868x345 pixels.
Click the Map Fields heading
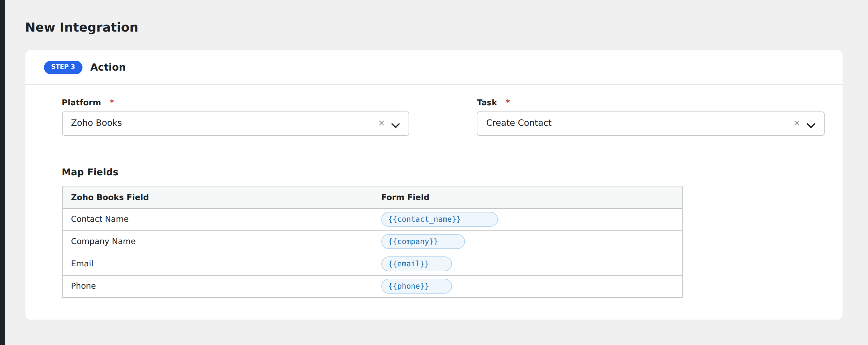pyautogui.click(x=90, y=172)
